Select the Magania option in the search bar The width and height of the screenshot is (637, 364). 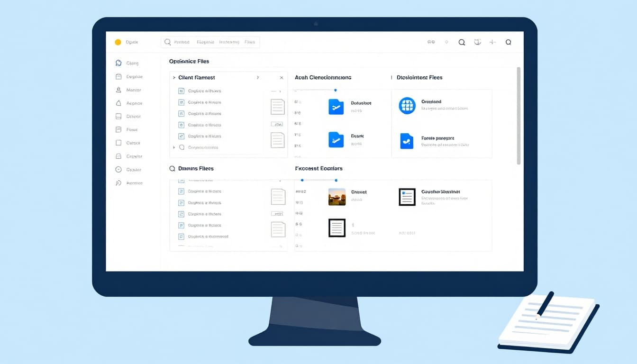click(x=205, y=42)
